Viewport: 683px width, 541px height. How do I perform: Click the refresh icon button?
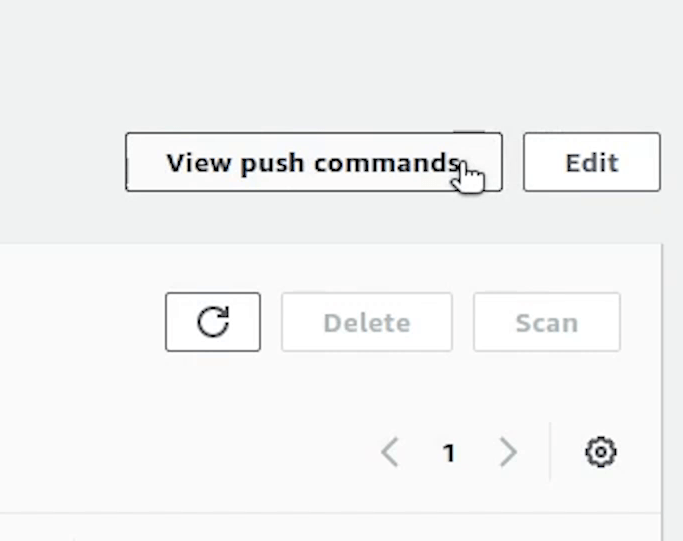[213, 322]
